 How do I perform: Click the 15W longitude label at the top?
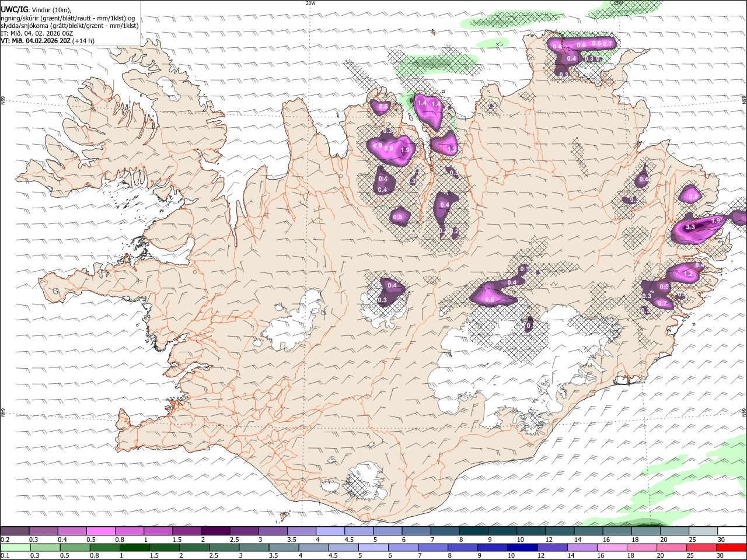pos(618,3)
